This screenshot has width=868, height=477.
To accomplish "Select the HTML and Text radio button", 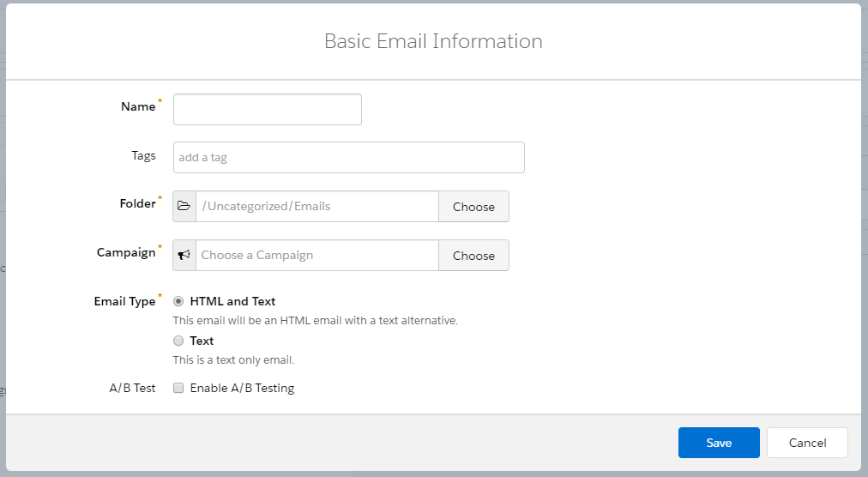I will pos(178,301).
